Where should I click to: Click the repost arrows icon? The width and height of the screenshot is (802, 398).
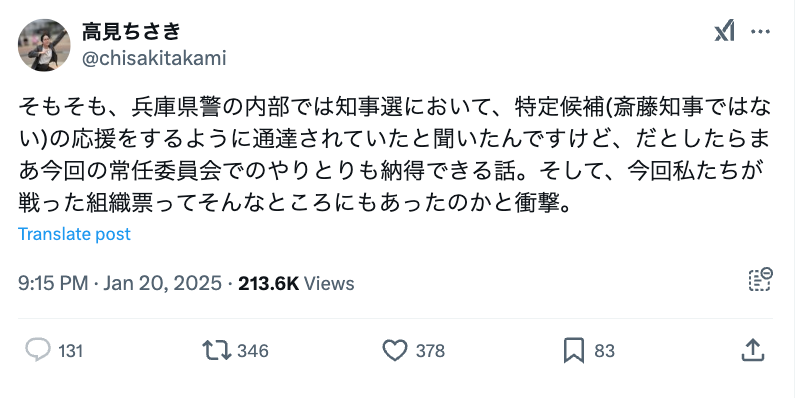coord(217,351)
